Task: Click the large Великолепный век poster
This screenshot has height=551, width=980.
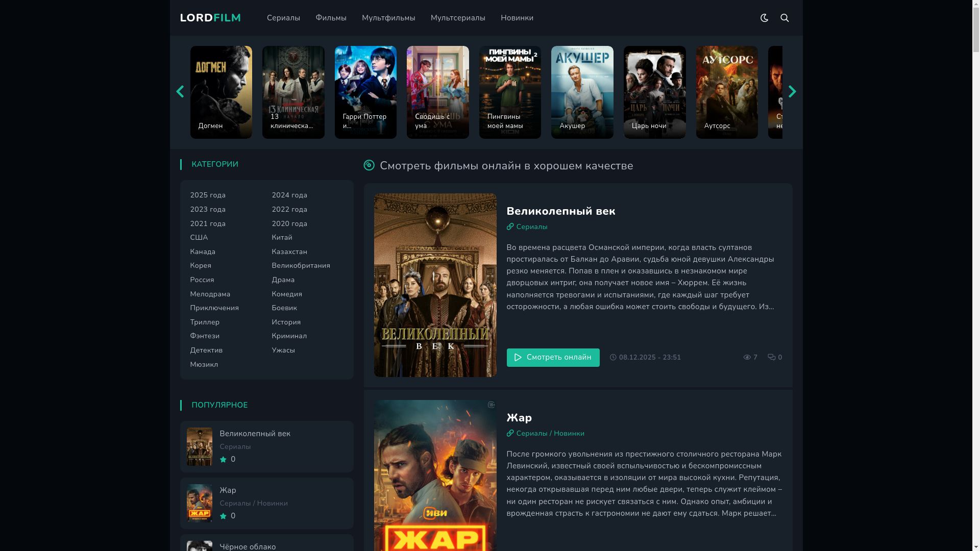Action: click(x=435, y=285)
